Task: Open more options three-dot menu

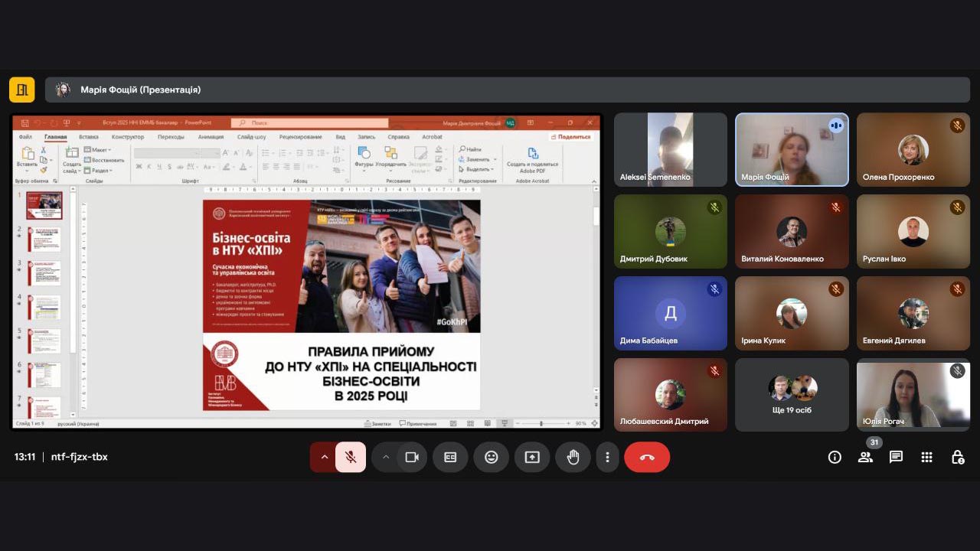Action: 607,457
